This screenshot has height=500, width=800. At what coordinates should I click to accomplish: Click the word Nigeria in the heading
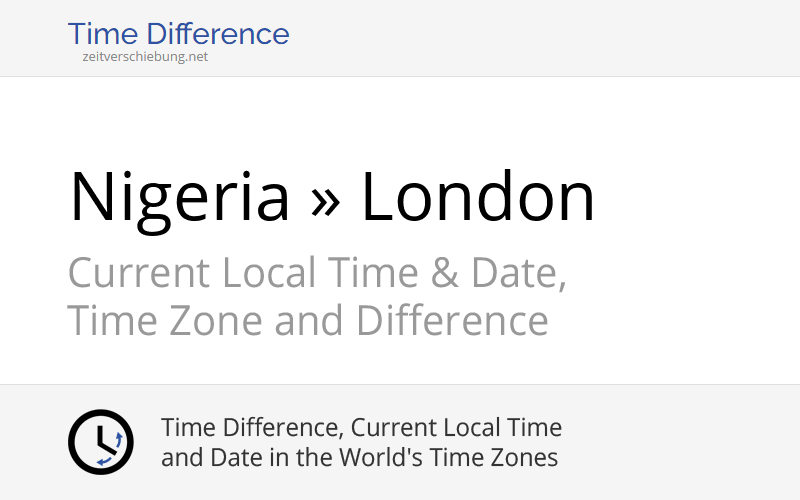179,197
